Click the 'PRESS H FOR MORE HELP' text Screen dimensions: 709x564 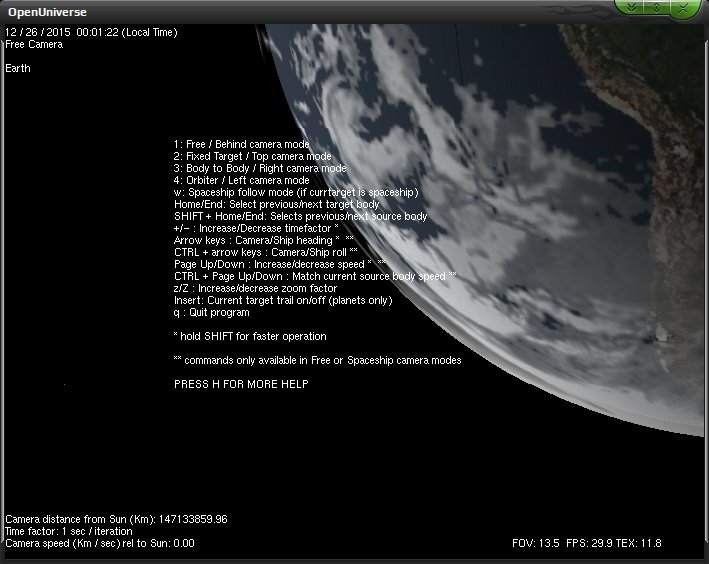pyautogui.click(x=241, y=384)
